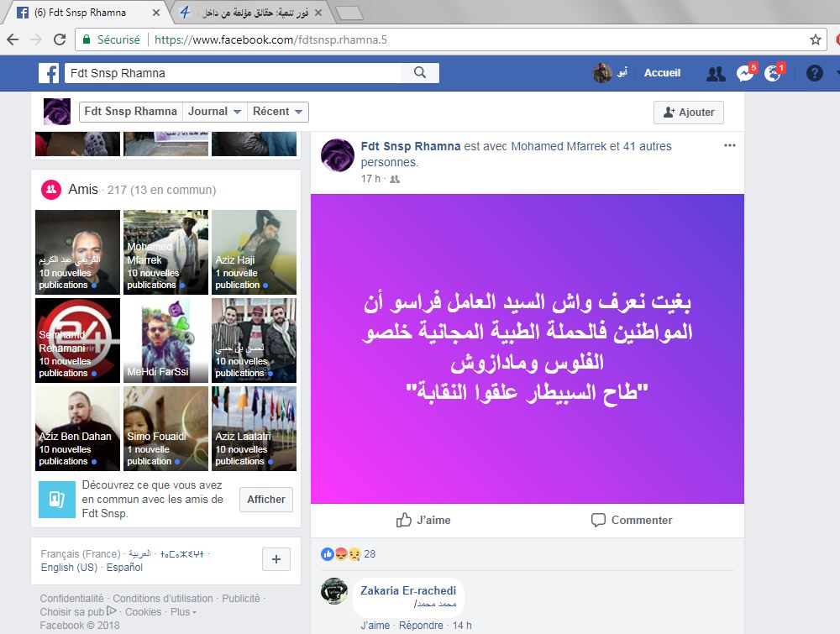The height and width of the screenshot is (634, 840).
Task: Go to Accueil in the top bar
Action: pos(662,73)
